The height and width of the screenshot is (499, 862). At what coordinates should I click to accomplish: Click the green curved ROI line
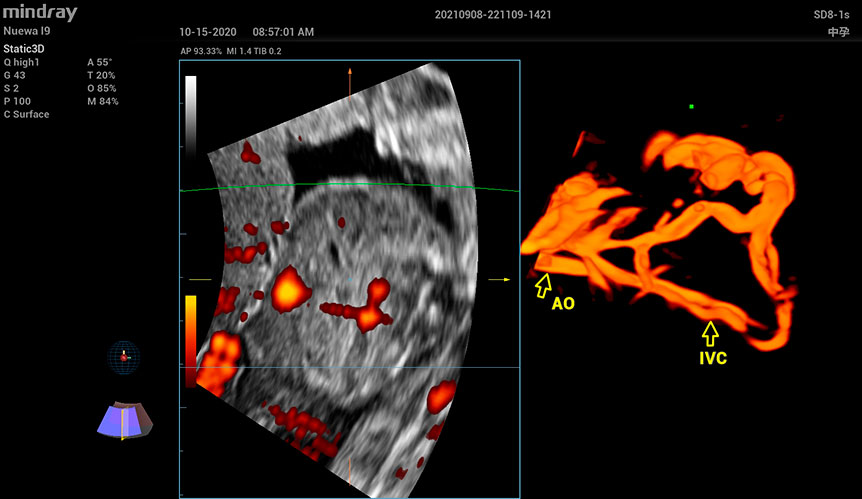point(350,186)
